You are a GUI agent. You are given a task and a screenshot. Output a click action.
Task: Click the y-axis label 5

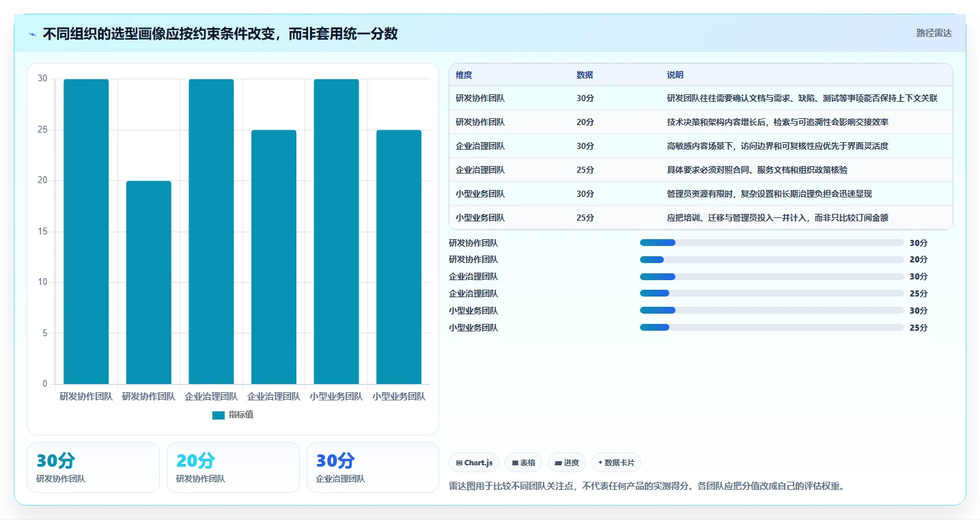pos(45,333)
